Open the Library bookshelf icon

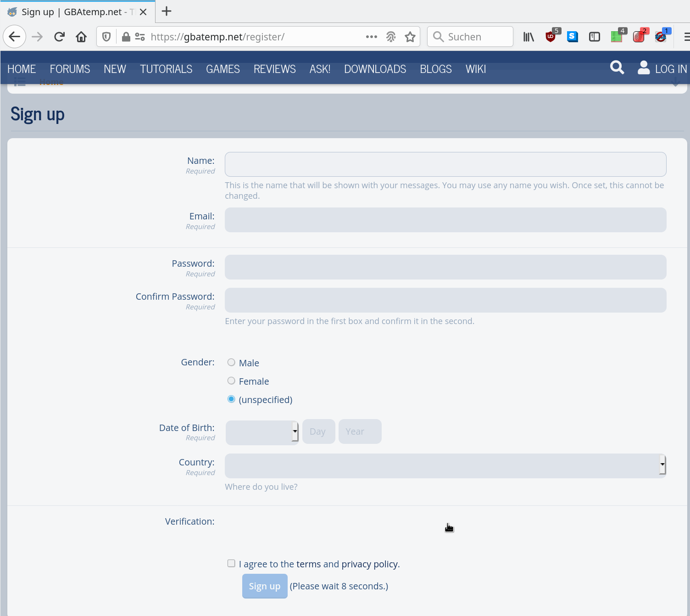pyautogui.click(x=529, y=37)
